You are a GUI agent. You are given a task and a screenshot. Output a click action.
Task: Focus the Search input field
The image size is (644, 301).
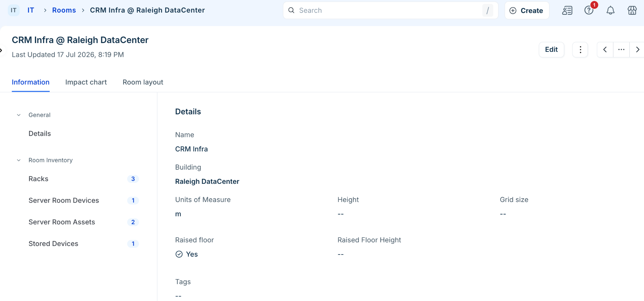[391, 10]
